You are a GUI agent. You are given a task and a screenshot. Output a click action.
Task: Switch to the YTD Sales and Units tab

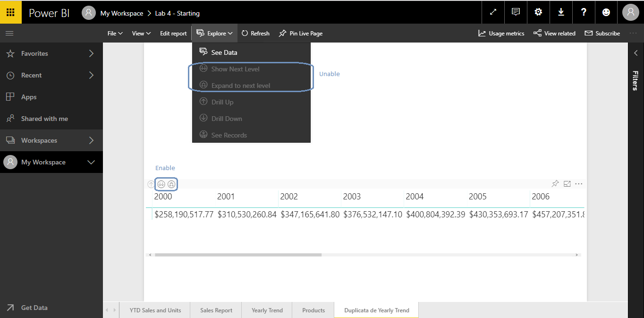tap(155, 310)
